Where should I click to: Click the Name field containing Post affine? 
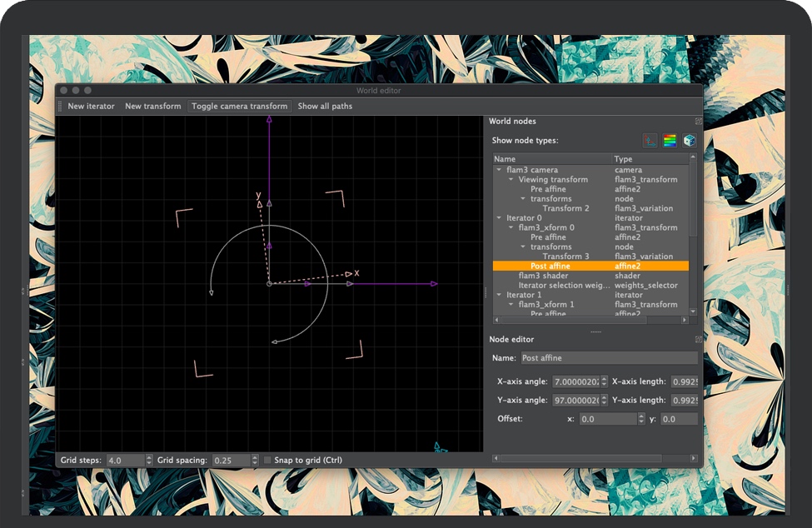pyautogui.click(x=608, y=358)
